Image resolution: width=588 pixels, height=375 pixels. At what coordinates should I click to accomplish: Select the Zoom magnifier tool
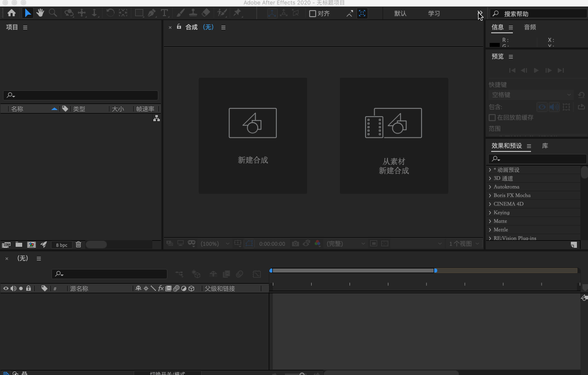53,13
